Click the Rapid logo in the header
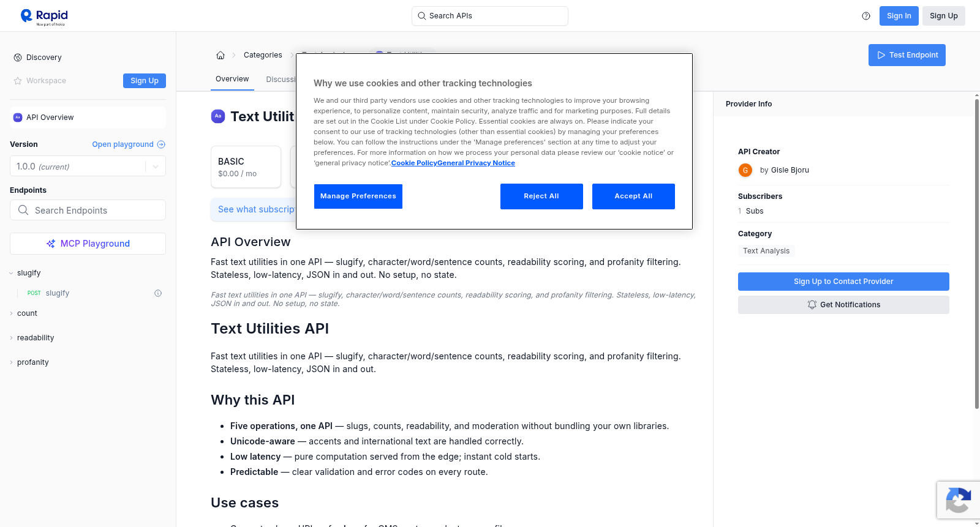The width and height of the screenshot is (980, 527). (x=44, y=17)
